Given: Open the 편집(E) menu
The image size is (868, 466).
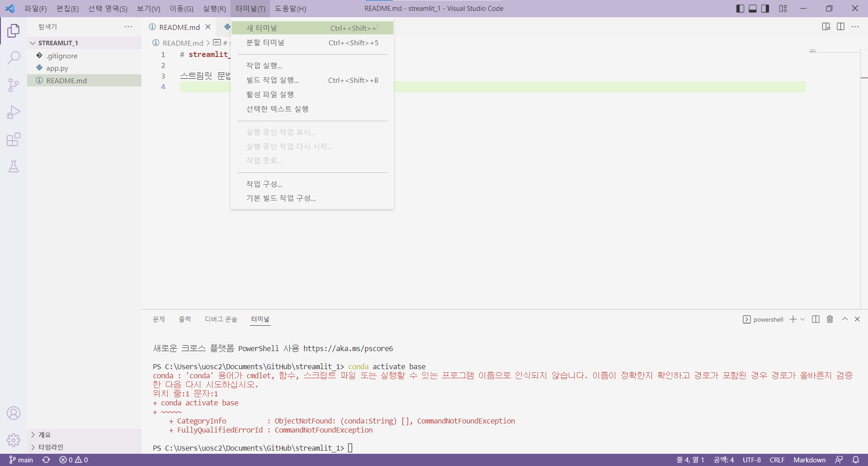Looking at the screenshot, I should pos(67,9).
